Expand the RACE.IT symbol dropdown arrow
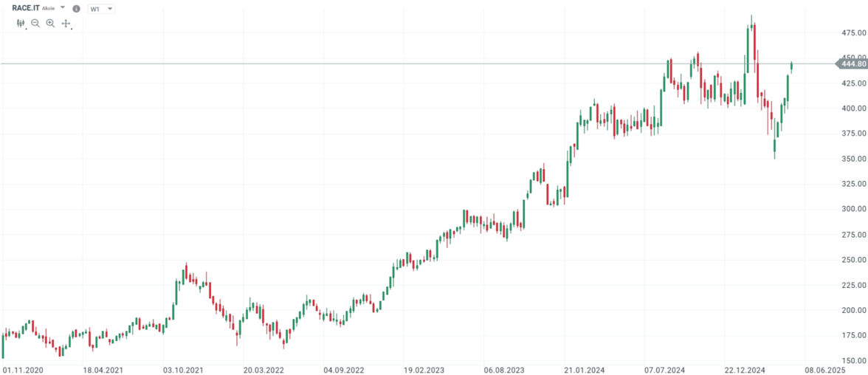This screenshot has height=375, width=868. (x=63, y=7)
